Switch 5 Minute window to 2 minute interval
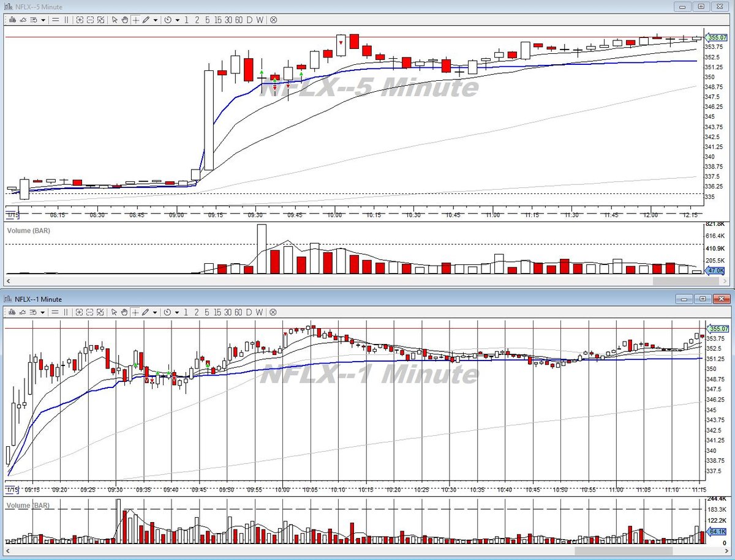The width and height of the screenshot is (735, 560). click(x=197, y=20)
